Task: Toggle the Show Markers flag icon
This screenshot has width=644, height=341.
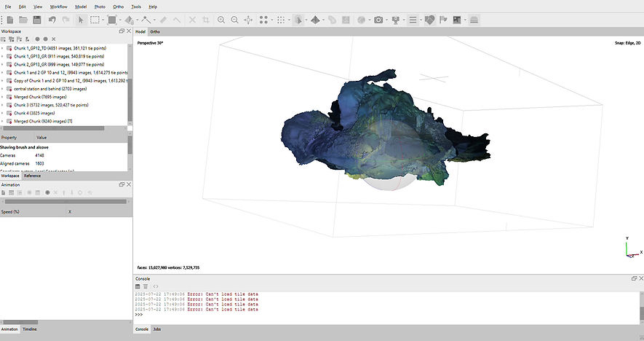Action: click(443, 20)
